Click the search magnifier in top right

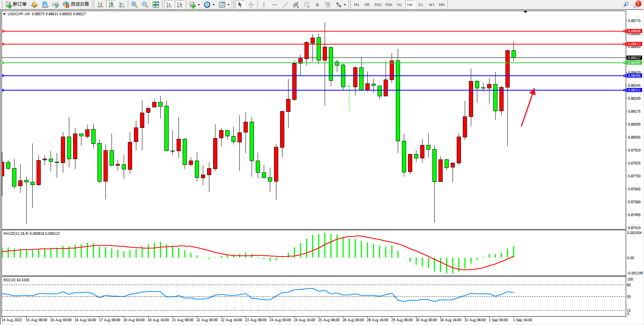626,5
